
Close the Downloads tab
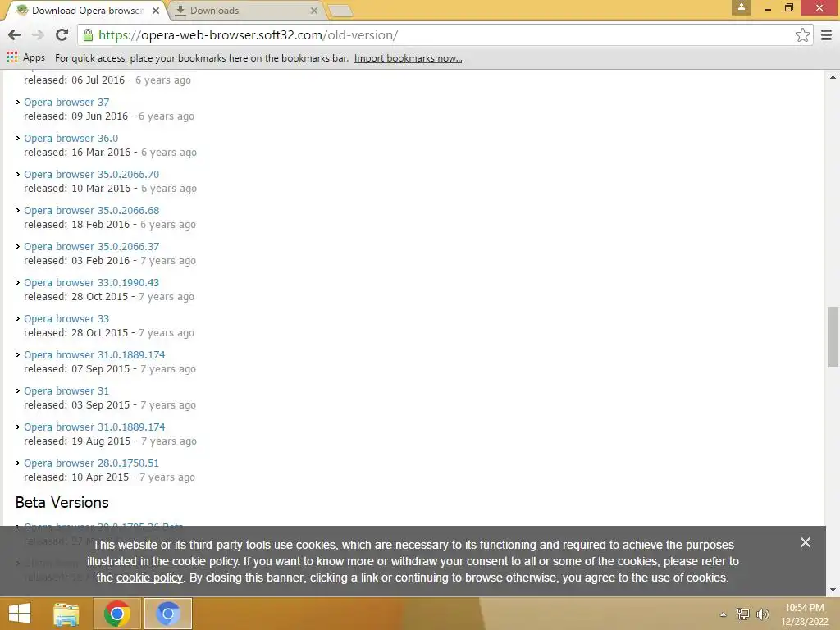pos(314,10)
